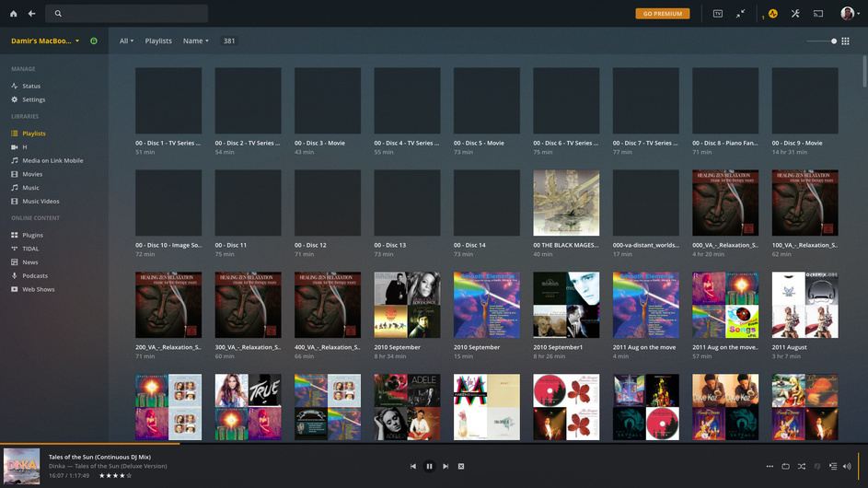Click the vertical volume level bar
Image resolution: width=868 pixels, height=488 pixels.
tap(859, 467)
